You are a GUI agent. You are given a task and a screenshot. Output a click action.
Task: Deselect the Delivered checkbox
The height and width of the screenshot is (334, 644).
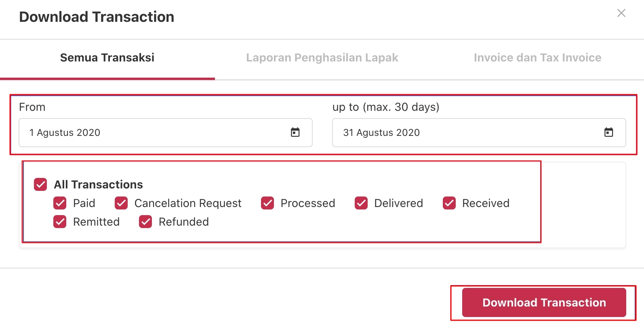(361, 203)
